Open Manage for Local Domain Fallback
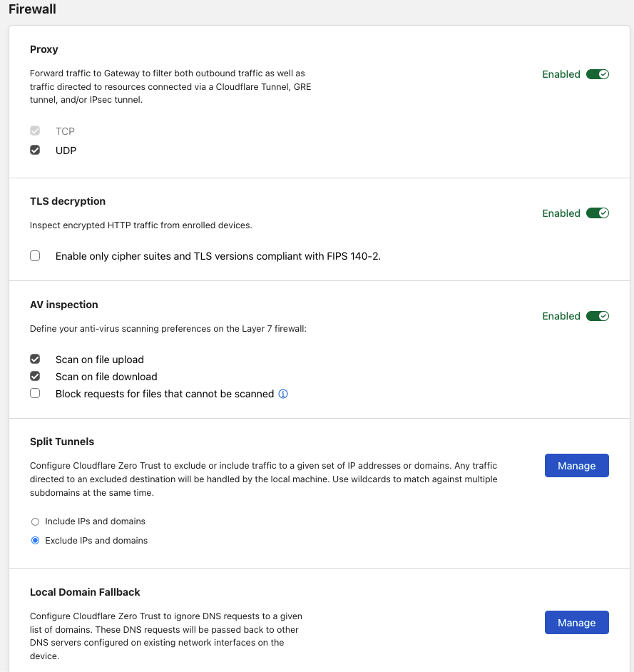 coord(577,622)
